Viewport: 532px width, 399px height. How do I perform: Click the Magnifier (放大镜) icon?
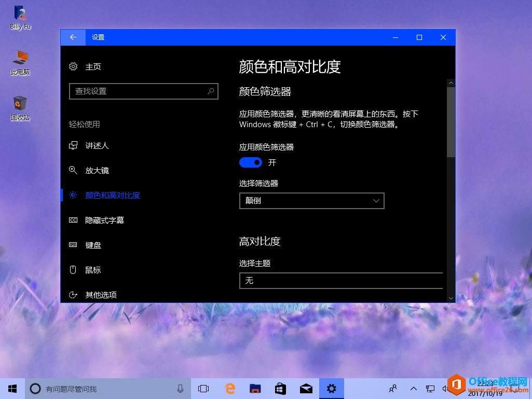[73, 170]
